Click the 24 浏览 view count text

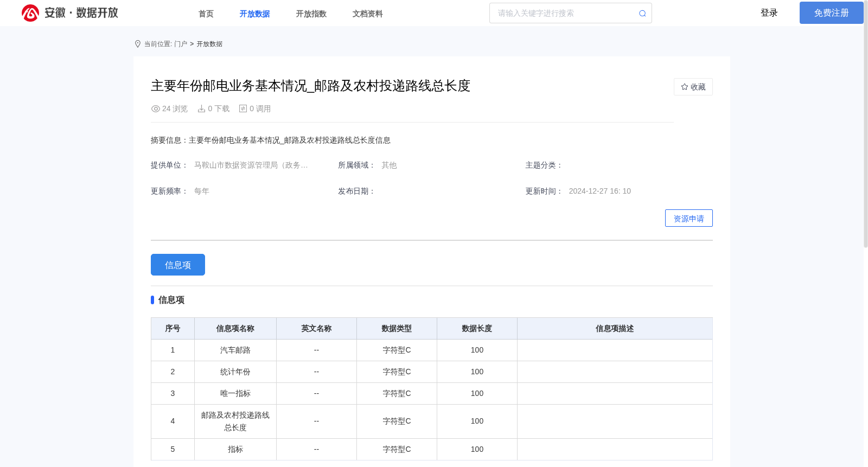point(175,108)
